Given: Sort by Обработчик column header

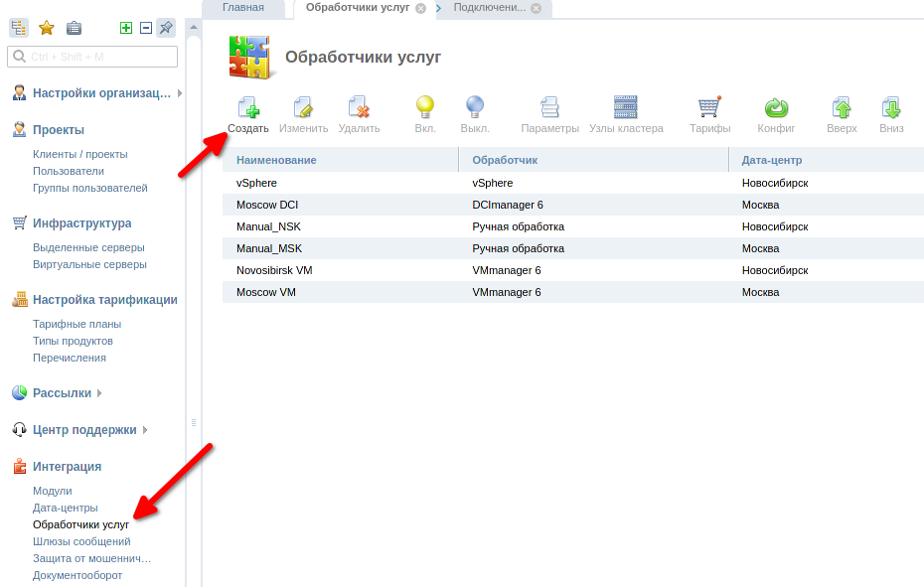Looking at the screenshot, I should (593, 160).
